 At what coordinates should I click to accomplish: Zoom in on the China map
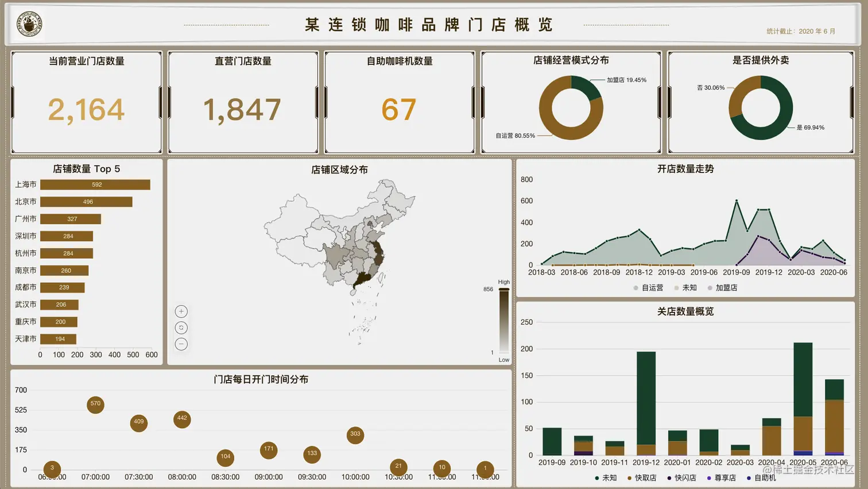coord(181,311)
